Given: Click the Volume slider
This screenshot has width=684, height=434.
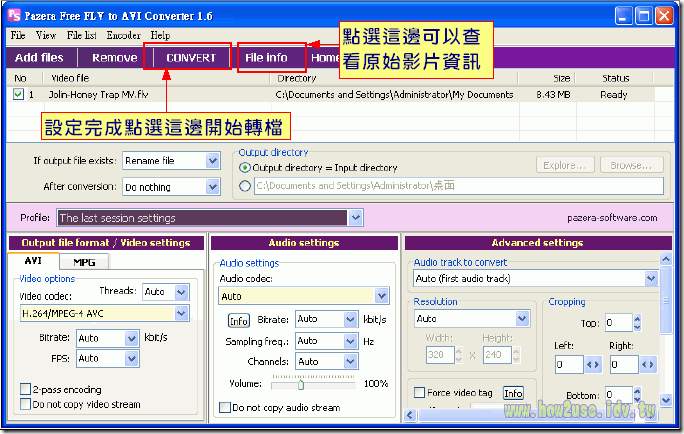Looking at the screenshot, I should point(300,383).
